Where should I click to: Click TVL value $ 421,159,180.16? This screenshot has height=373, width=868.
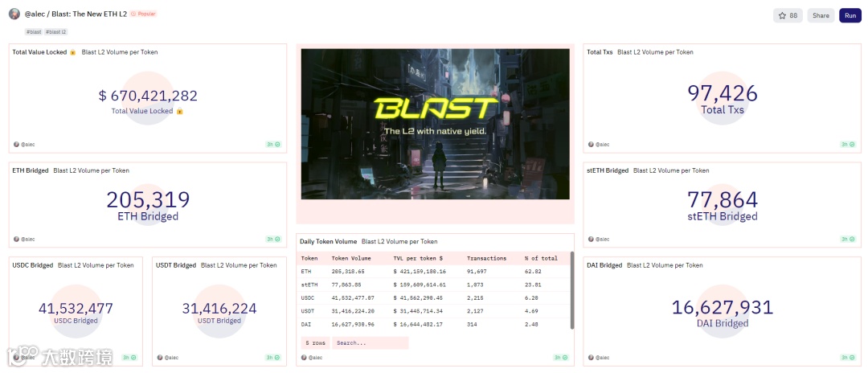tap(419, 272)
